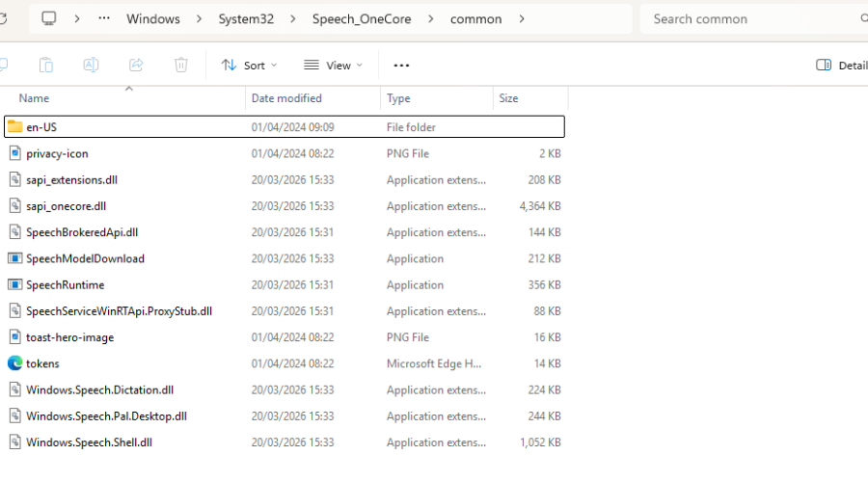The height and width of the screenshot is (482, 868).
Task: Click the 4,364 KB size value
Action: coord(540,206)
